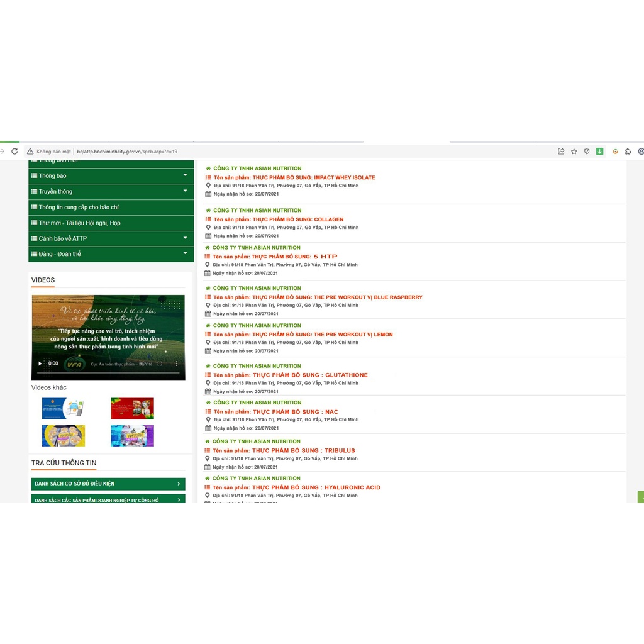Image resolution: width=644 pixels, height=644 pixels.
Task: Open the red thumbnail under Videos khác
Action: tap(132, 408)
